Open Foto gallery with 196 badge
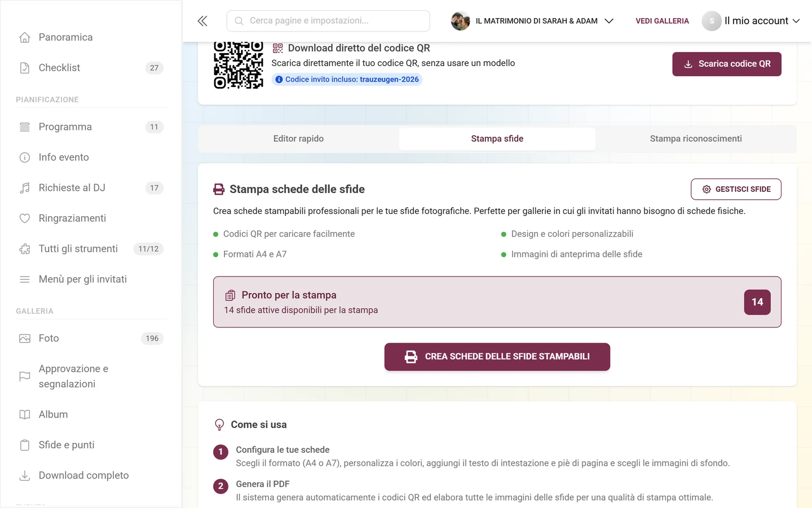Viewport: 812px width, 508px height. (91, 339)
